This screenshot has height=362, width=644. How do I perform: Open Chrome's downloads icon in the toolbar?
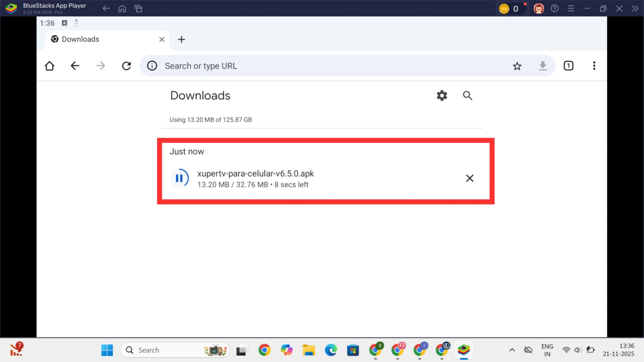[543, 66]
